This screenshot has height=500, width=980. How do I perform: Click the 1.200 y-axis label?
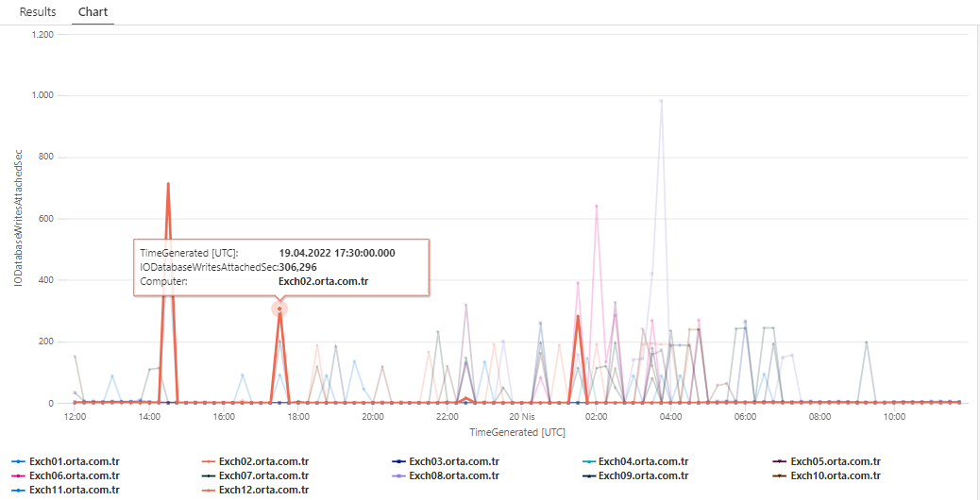tap(42, 34)
